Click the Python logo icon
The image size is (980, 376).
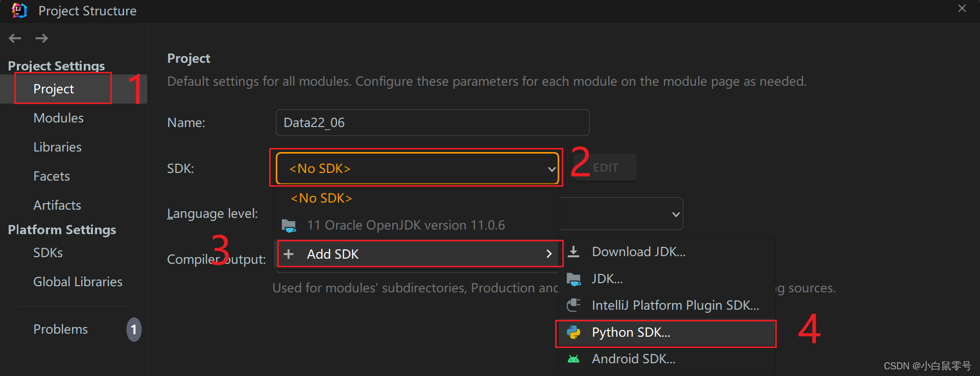coord(573,332)
